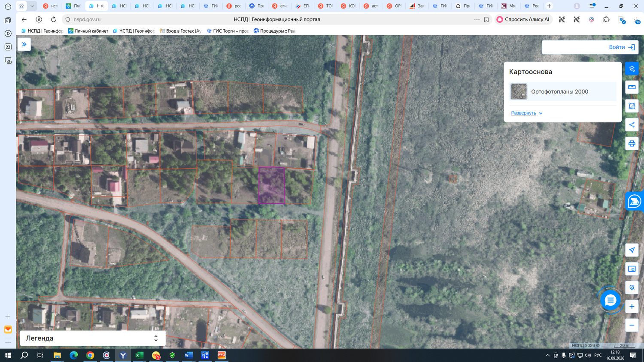
Task: Open Google Chrome from the taskbar
Action: click(x=90, y=355)
